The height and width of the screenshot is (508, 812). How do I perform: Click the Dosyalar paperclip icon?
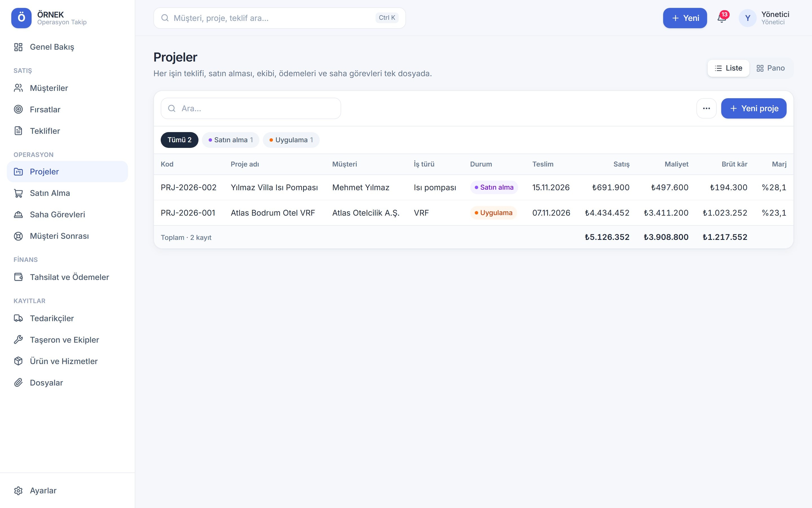coord(18,383)
